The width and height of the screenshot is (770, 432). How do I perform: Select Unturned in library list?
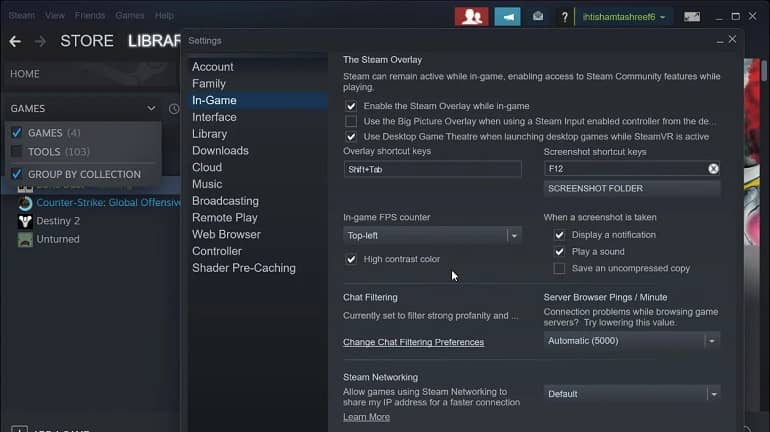pos(57,240)
